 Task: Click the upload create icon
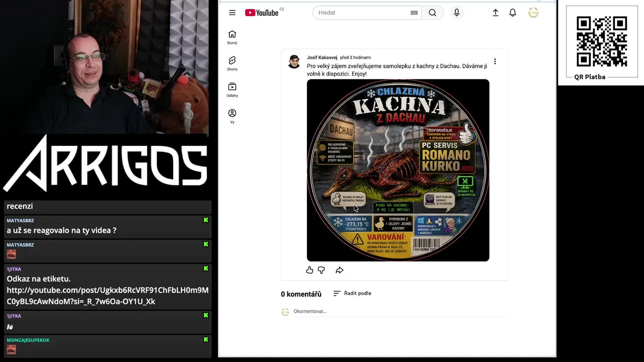[x=496, y=13]
